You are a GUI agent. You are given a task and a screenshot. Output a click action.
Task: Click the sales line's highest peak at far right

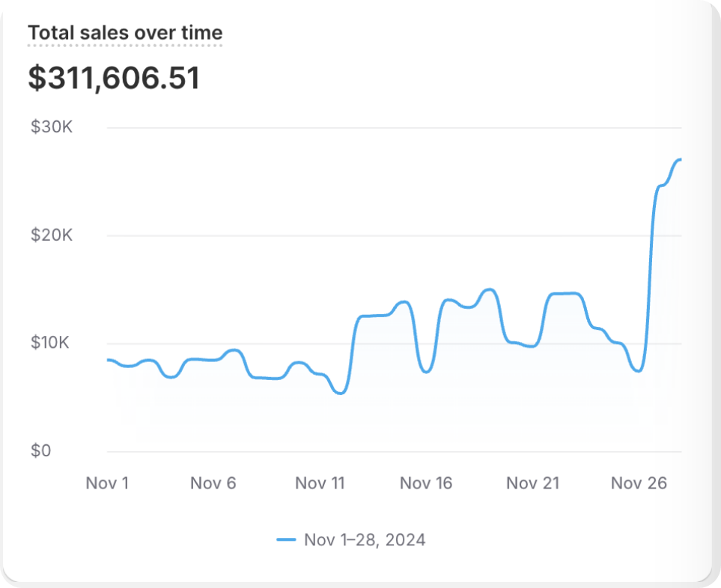679,159
